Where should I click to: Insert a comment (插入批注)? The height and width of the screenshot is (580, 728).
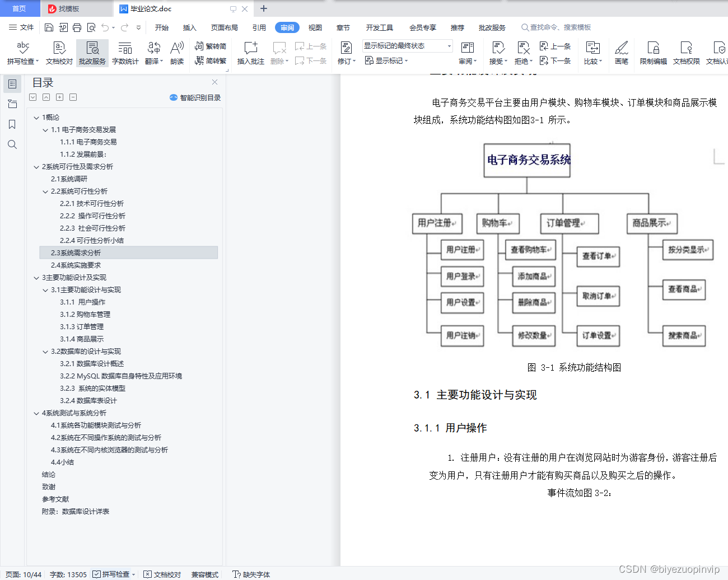[251, 53]
